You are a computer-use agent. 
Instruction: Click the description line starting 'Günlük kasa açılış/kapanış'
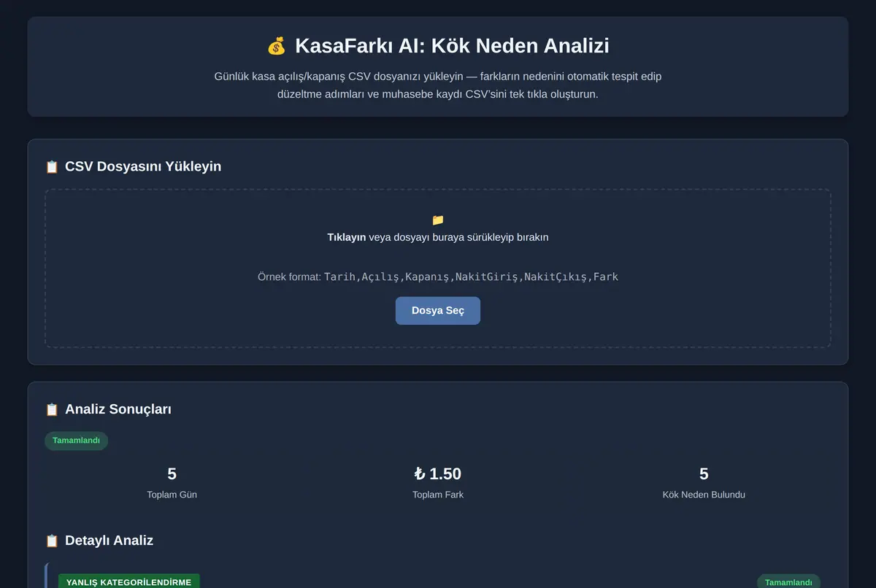pyautogui.click(x=438, y=76)
